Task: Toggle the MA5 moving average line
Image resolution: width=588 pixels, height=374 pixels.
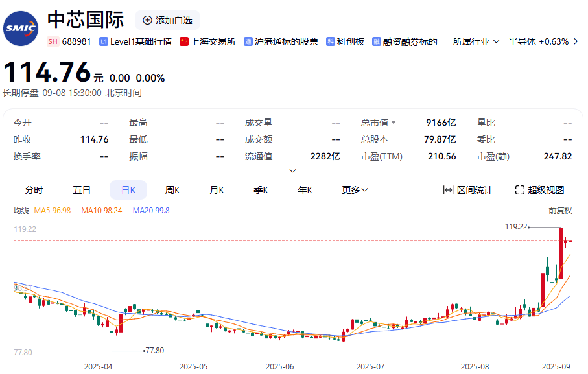Action: [52, 211]
